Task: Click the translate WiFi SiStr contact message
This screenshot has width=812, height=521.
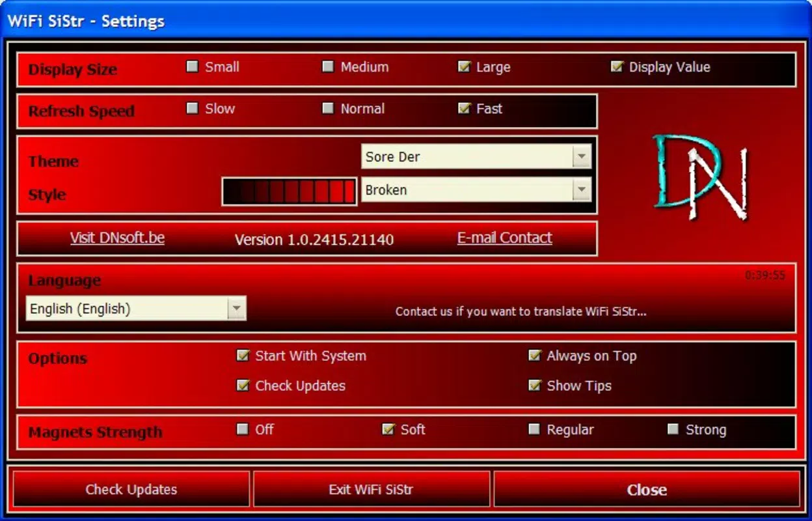Action: (x=521, y=311)
